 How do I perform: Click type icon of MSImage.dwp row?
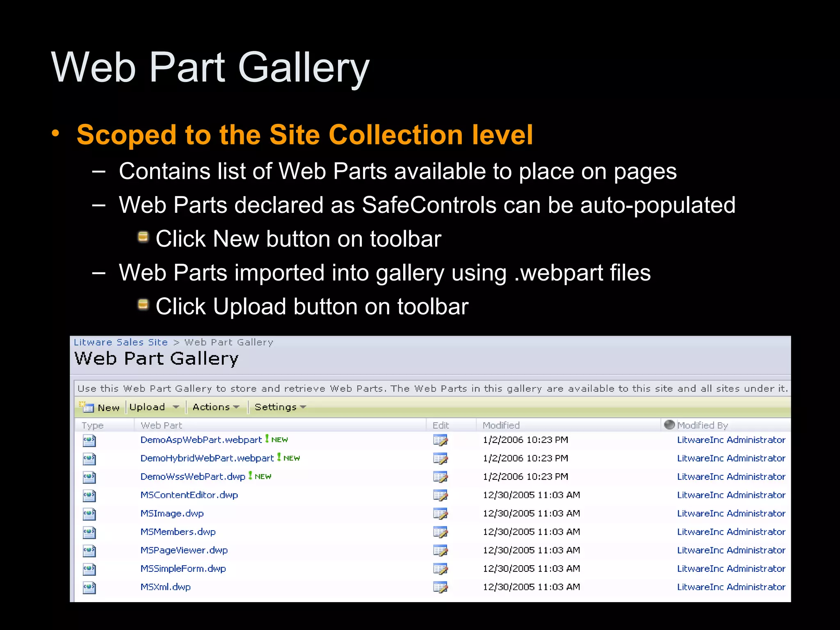(89, 514)
